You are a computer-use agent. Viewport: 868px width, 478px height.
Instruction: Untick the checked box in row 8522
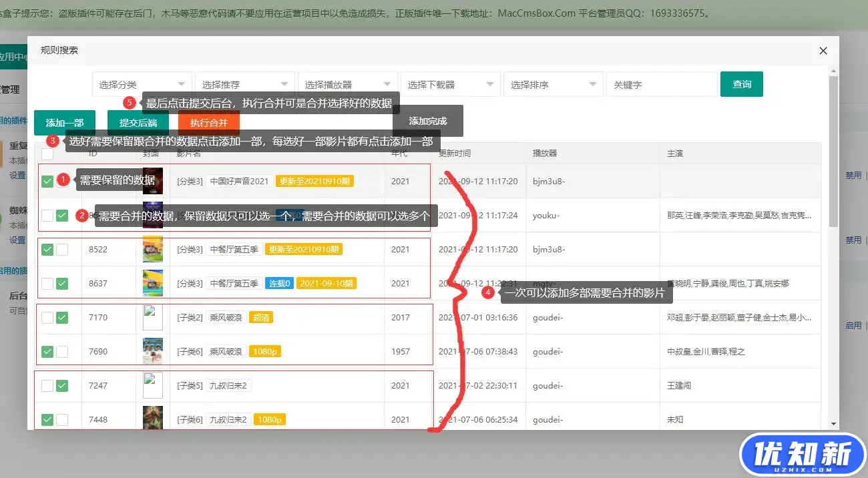(47, 250)
